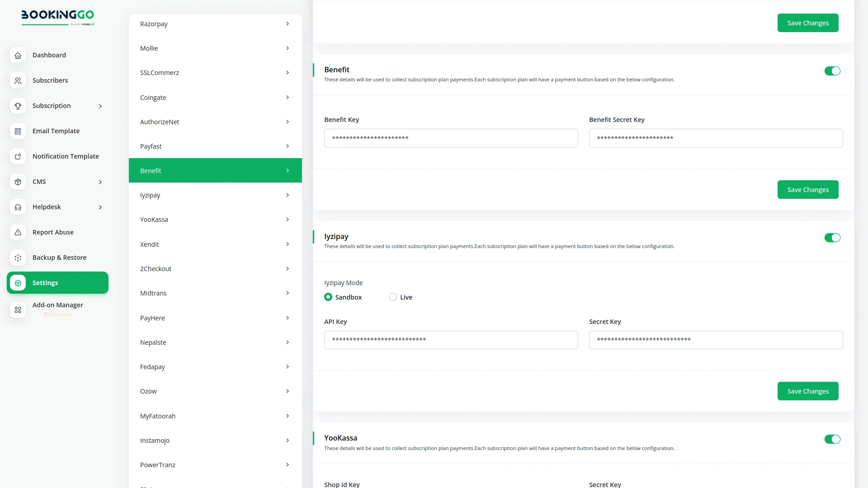The width and height of the screenshot is (868, 488).
Task: Expand the Coingate gateway chevron
Action: coord(288,97)
